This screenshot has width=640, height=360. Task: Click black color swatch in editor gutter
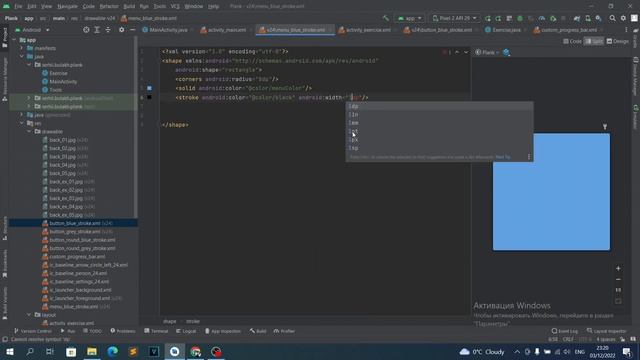coord(149,97)
